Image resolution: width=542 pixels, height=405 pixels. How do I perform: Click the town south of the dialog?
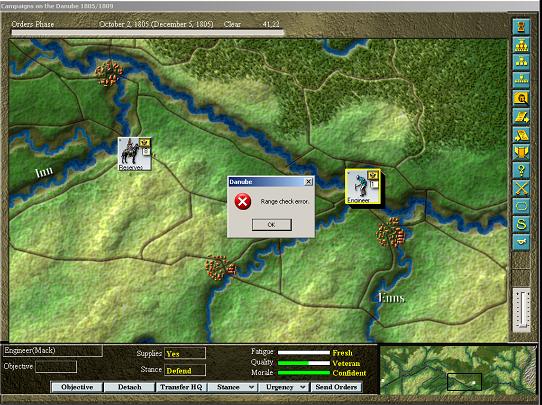point(221,267)
